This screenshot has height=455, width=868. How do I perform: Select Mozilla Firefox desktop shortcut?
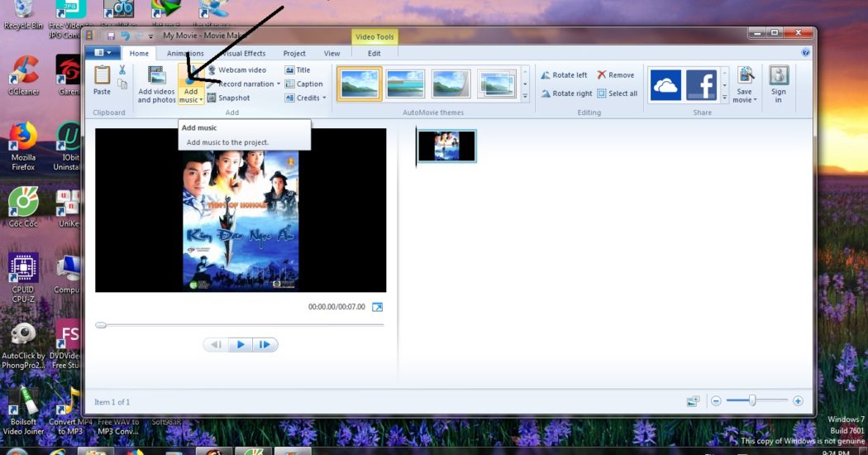(x=23, y=146)
